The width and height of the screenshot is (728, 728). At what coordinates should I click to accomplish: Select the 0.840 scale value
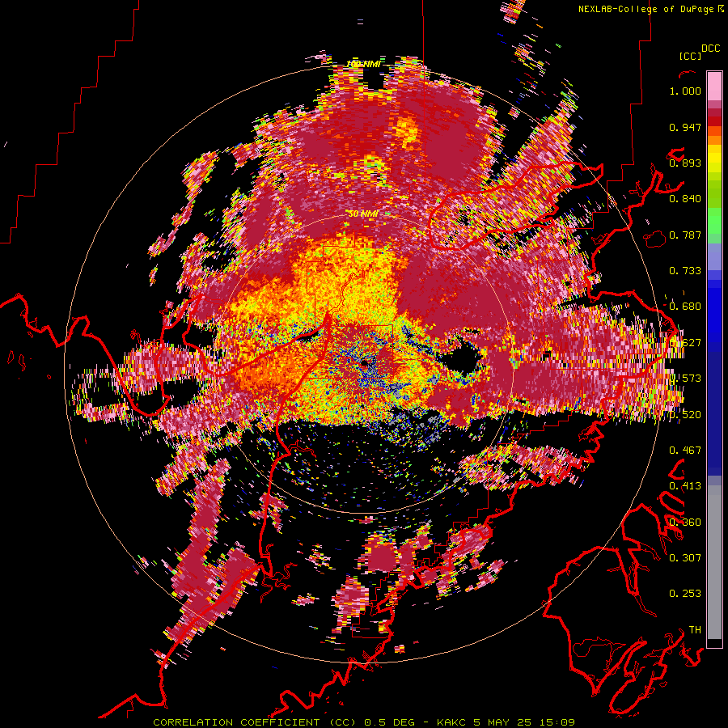tap(685, 199)
